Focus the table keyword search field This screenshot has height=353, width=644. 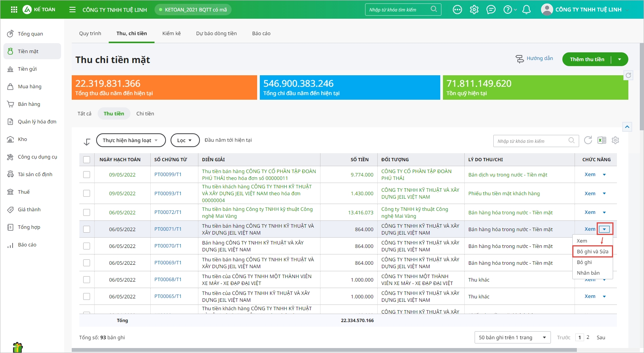[531, 141]
